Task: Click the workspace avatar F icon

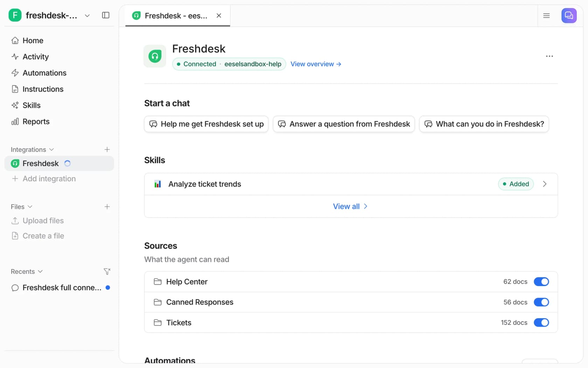Action: (15, 15)
